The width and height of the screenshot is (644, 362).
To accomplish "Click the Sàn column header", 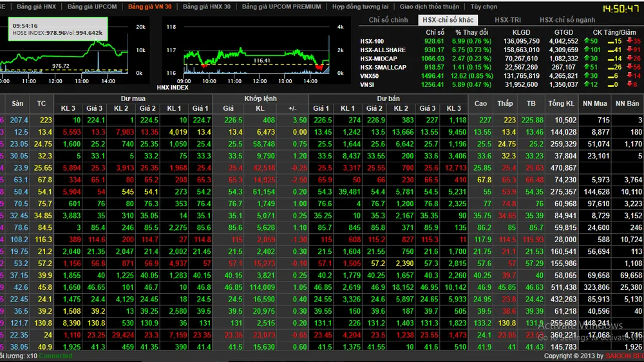I will (17, 104).
